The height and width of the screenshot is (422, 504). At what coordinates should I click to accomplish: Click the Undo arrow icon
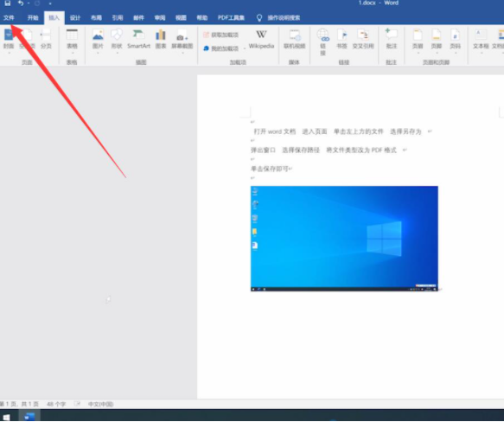(21, 3)
